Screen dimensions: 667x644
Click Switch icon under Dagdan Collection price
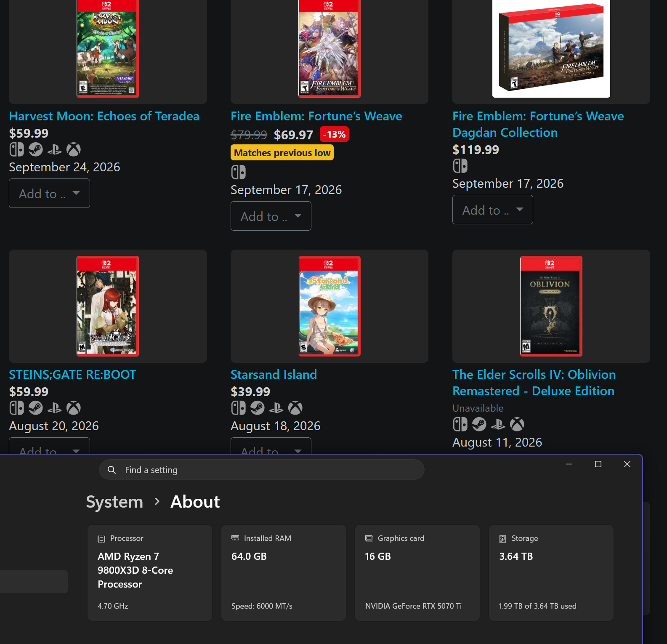(x=460, y=166)
